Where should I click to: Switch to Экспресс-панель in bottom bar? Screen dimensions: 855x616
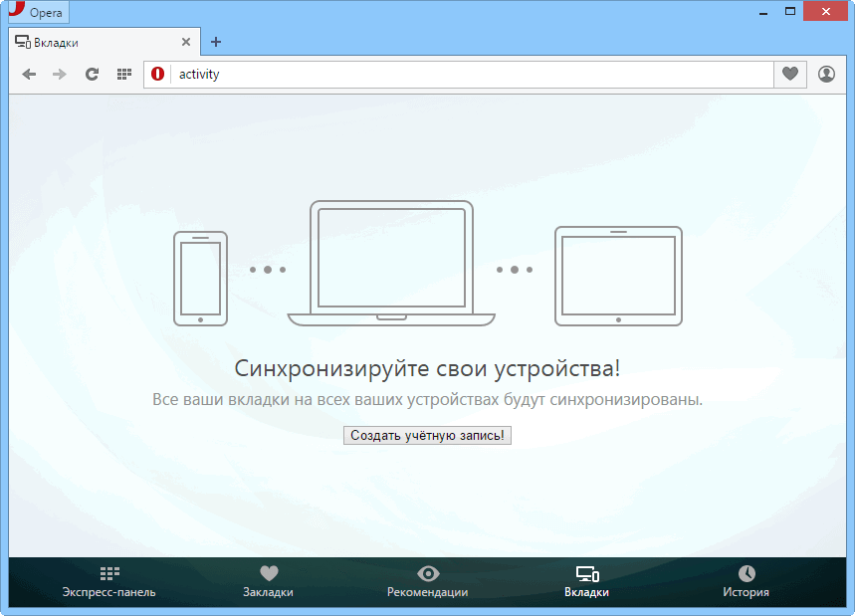[x=109, y=581]
